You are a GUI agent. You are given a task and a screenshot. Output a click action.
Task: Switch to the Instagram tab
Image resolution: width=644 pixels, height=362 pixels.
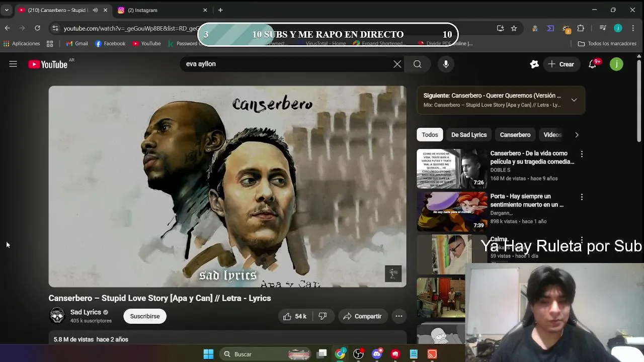162,10
